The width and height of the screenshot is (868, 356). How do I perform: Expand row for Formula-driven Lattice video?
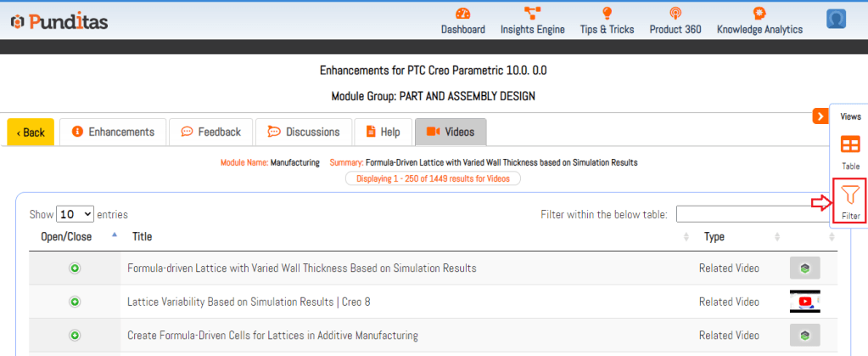click(x=75, y=268)
